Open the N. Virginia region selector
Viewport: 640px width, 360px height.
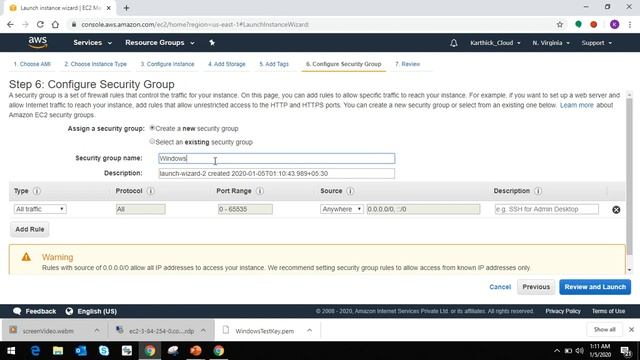tap(551, 43)
